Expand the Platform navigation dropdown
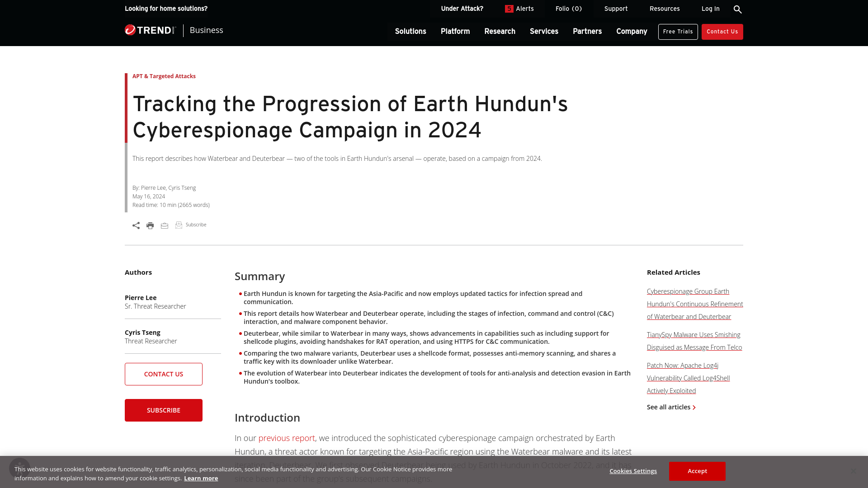This screenshot has height=488, width=868. pos(454,32)
